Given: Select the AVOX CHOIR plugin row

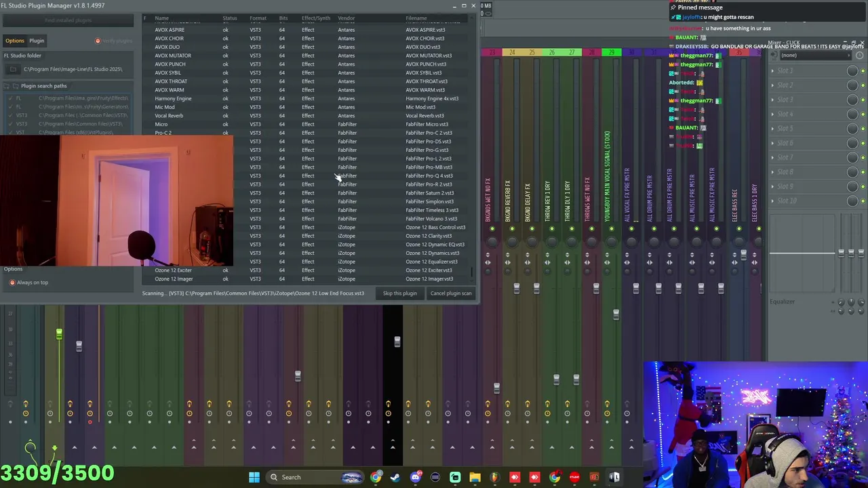Looking at the screenshot, I should (x=307, y=39).
